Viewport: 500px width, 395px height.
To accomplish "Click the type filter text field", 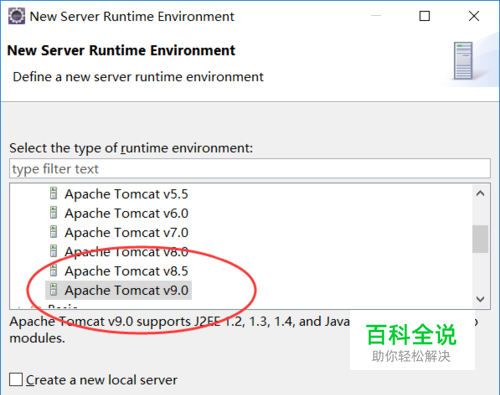I will (x=250, y=169).
